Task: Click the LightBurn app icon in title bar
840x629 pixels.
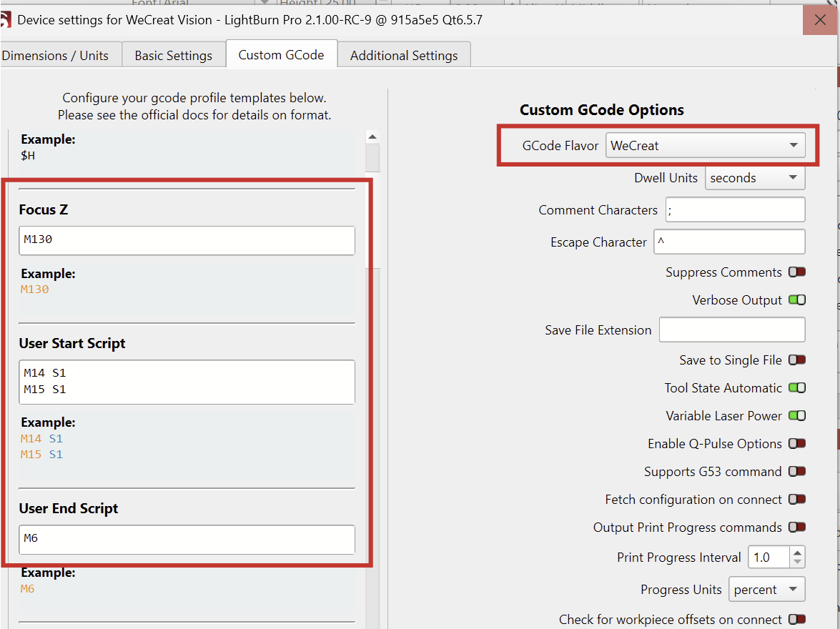Action: [x=4, y=20]
